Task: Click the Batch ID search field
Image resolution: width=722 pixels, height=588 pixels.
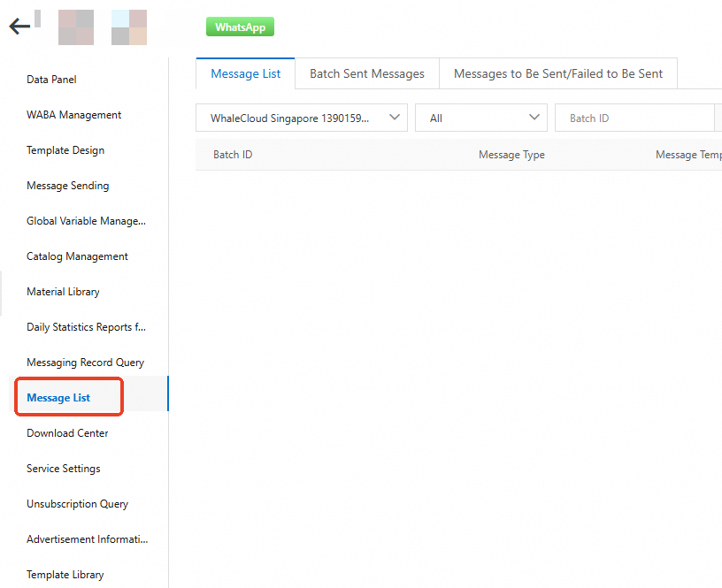Action: coord(634,118)
